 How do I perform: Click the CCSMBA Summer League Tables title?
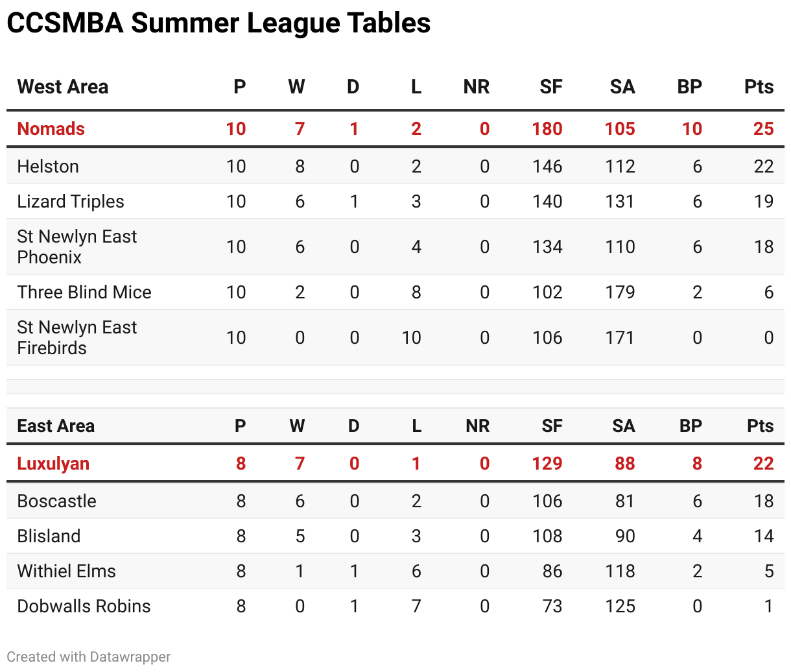click(218, 23)
